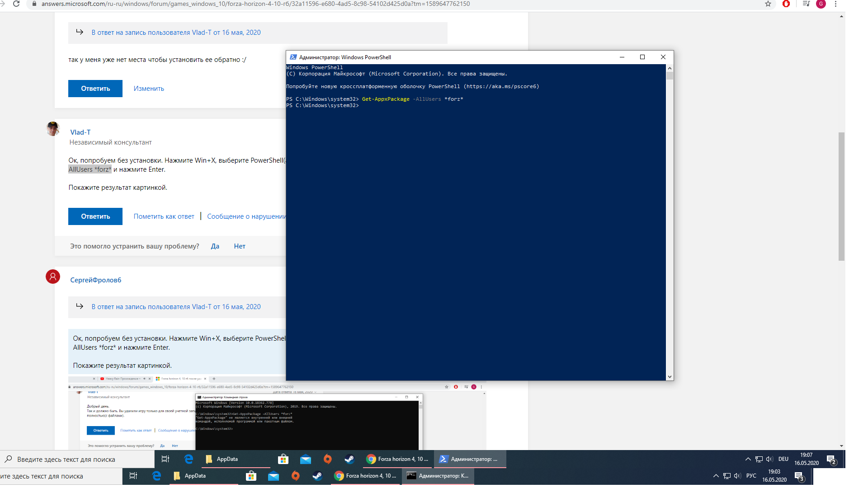This screenshot has width=868, height=488.
Task: Click Ответить under Vlad-T's post
Action: click(95, 216)
